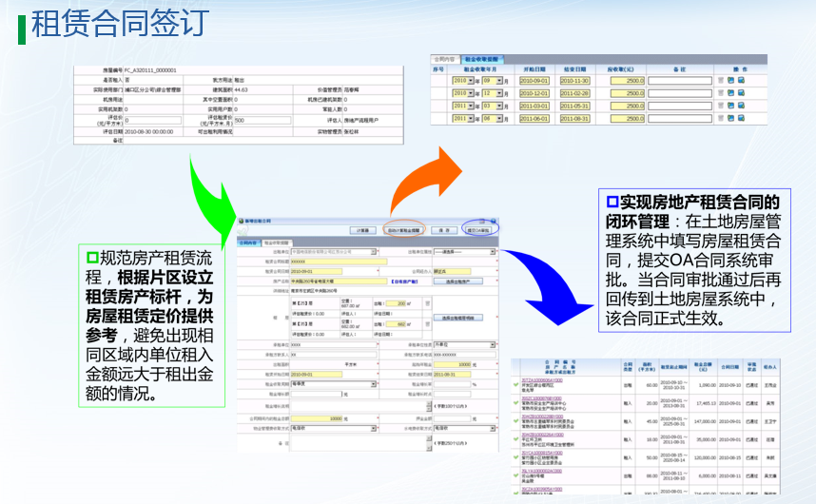Click evaluation date 2010-08-30 00:00:00
This screenshot has width=816, height=504.
[x=148, y=132]
